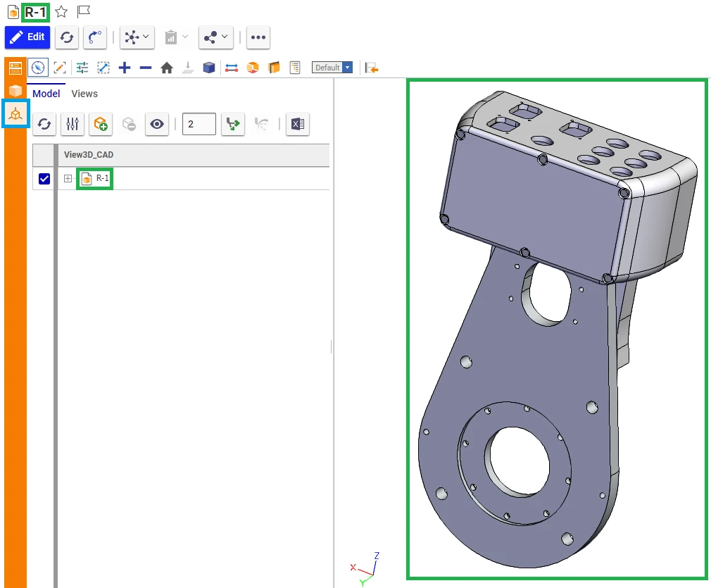Star R-1 as a favorite
711x588 pixels.
click(x=61, y=12)
